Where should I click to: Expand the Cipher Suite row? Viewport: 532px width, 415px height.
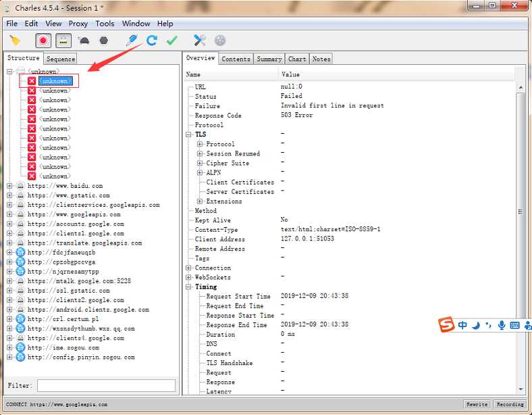[200, 163]
